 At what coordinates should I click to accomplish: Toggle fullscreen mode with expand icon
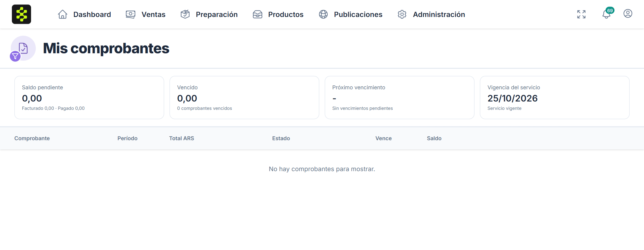click(581, 14)
